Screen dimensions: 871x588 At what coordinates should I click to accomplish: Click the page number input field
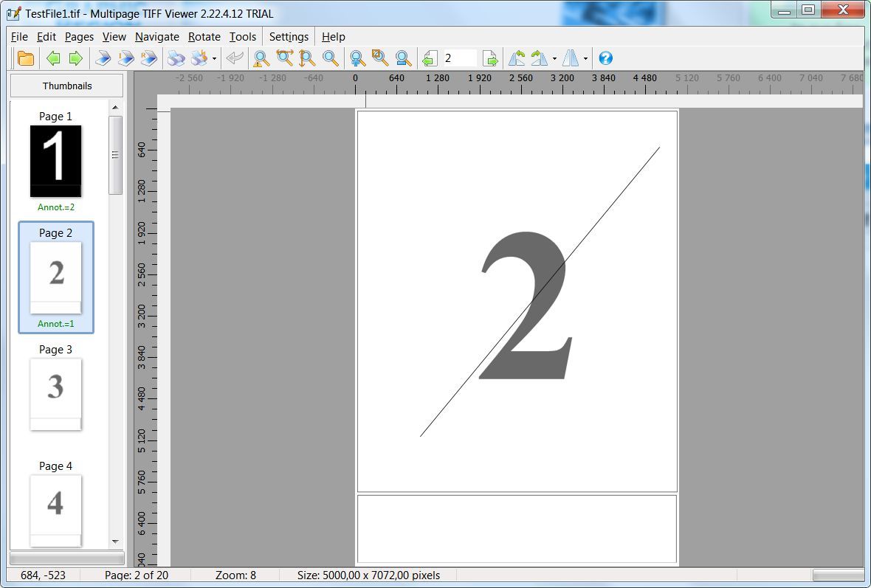(x=460, y=58)
